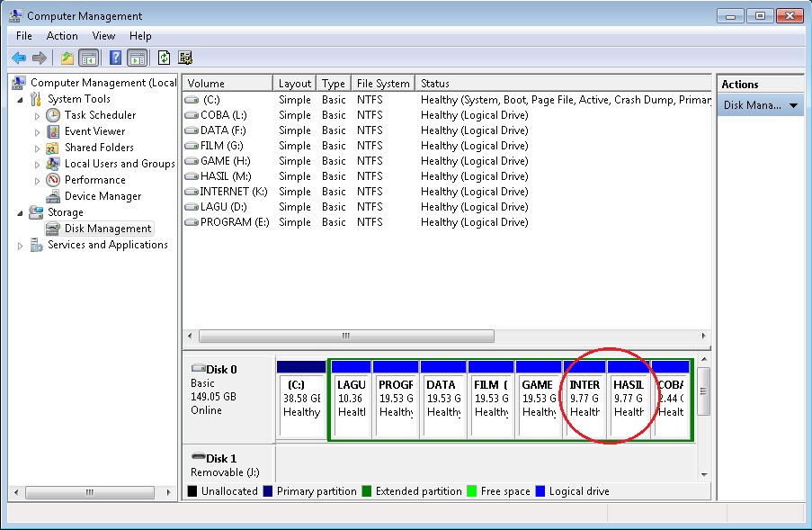
Task: Click the Storage node icon
Action: point(36,211)
